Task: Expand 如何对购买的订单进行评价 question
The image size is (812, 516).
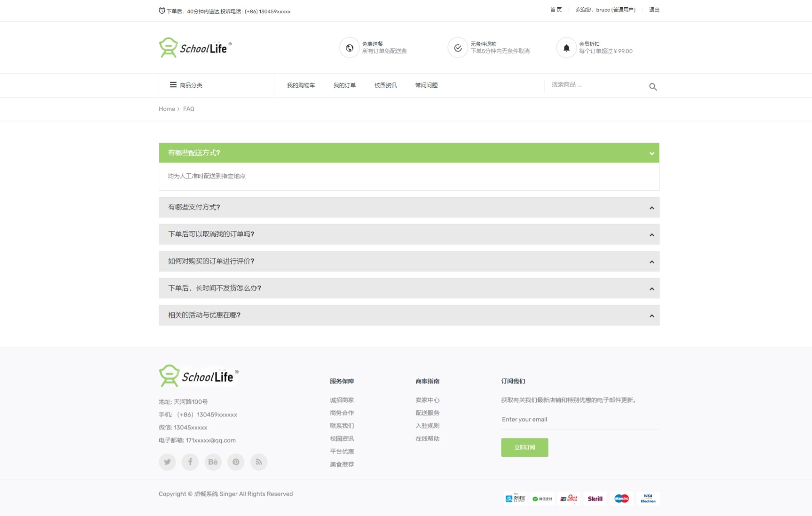Action: [x=409, y=261]
